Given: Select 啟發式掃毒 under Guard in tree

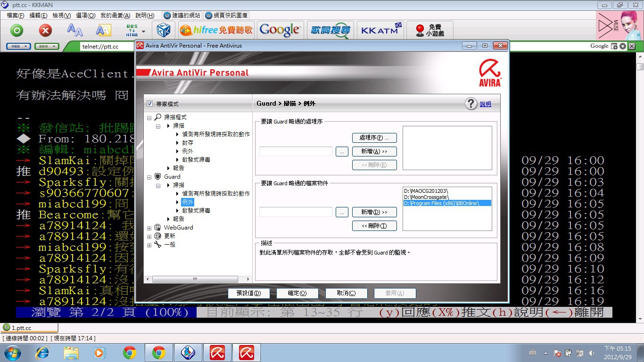Looking at the screenshot, I should pos(196,211).
